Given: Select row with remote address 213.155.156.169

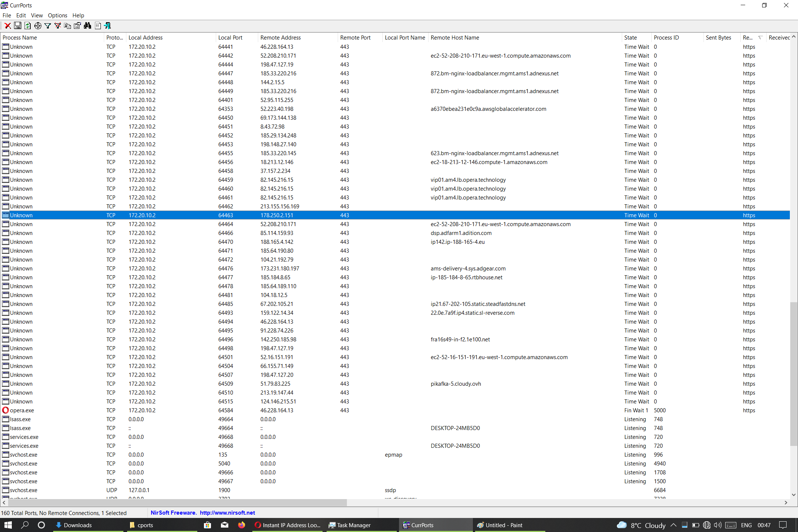Looking at the screenshot, I should (395, 206).
